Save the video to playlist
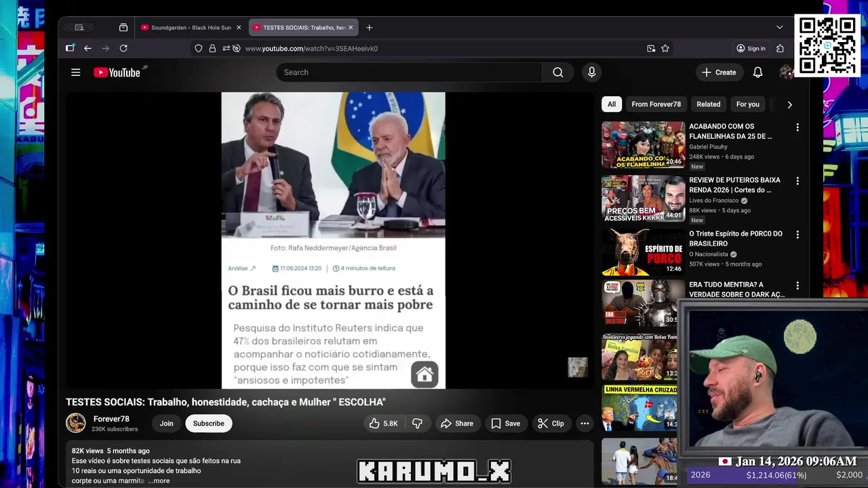Image resolution: width=868 pixels, height=488 pixels. (506, 424)
